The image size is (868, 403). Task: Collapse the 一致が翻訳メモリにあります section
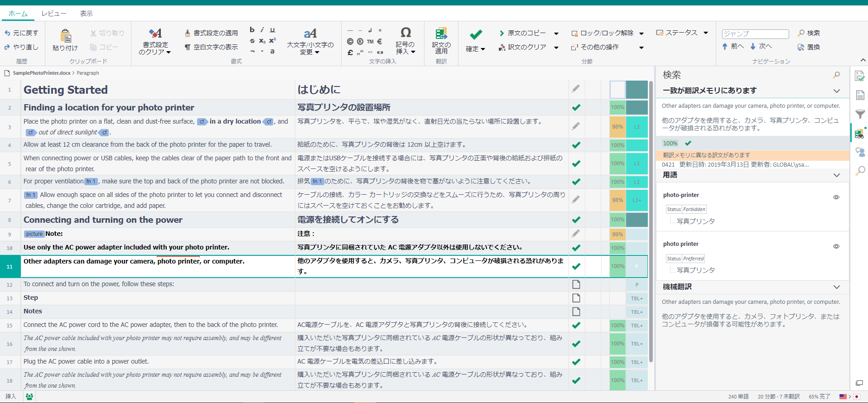[x=837, y=91]
